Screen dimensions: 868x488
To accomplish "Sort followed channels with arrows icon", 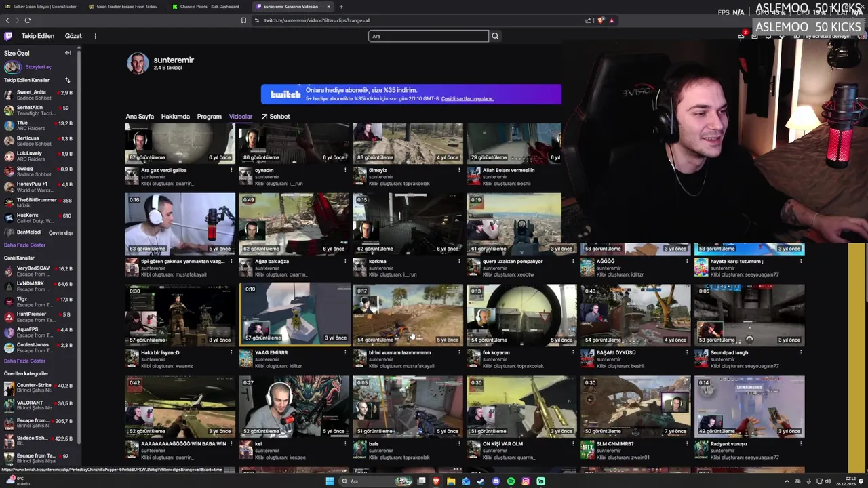I will click(x=67, y=80).
